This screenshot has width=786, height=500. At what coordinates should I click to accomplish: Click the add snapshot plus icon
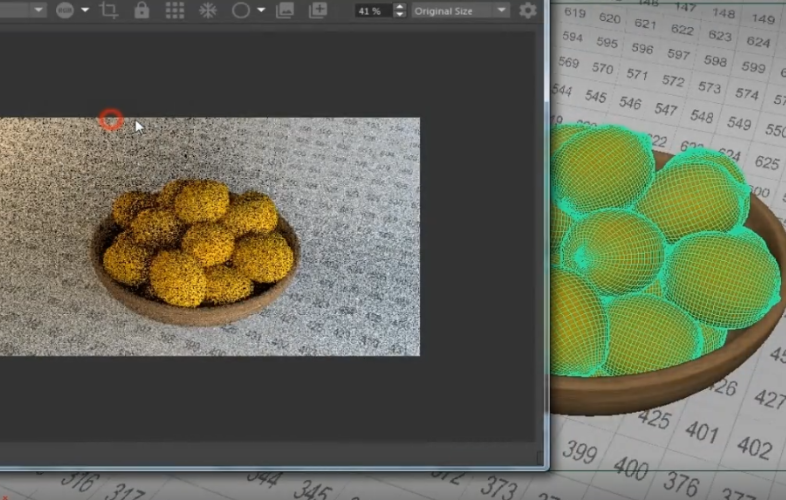coord(318,10)
